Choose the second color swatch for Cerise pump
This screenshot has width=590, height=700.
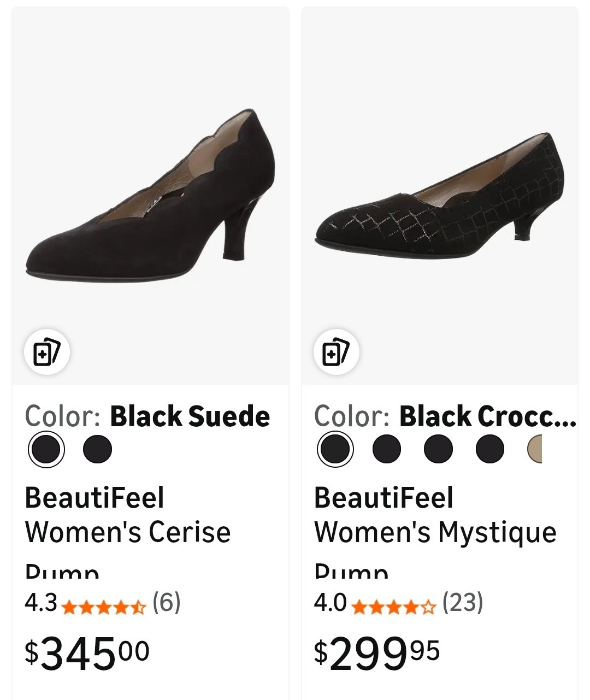coord(98,449)
